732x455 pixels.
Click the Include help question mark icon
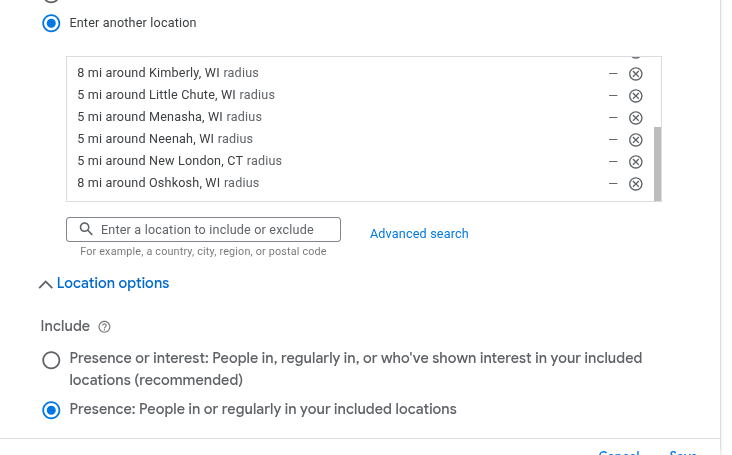pyautogui.click(x=105, y=327)
